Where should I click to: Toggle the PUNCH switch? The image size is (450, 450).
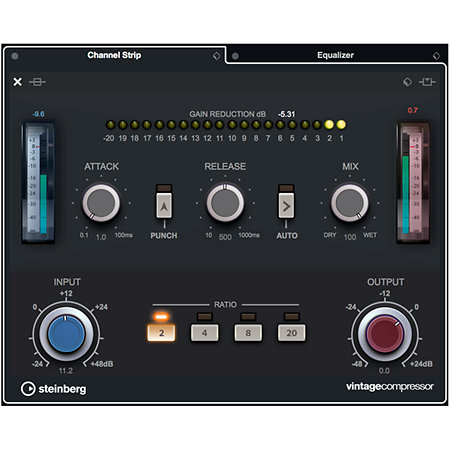[164, 206]
